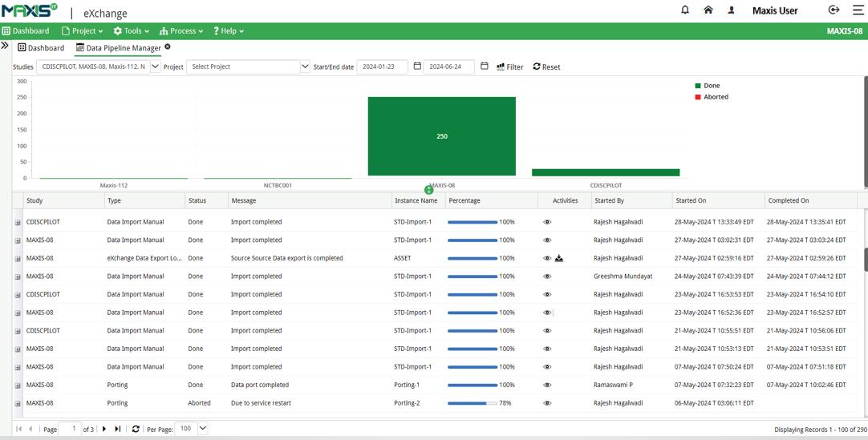This screenshot has width=868, height=440.
Task: Download export for ASSET row
Action: (559, 258)
